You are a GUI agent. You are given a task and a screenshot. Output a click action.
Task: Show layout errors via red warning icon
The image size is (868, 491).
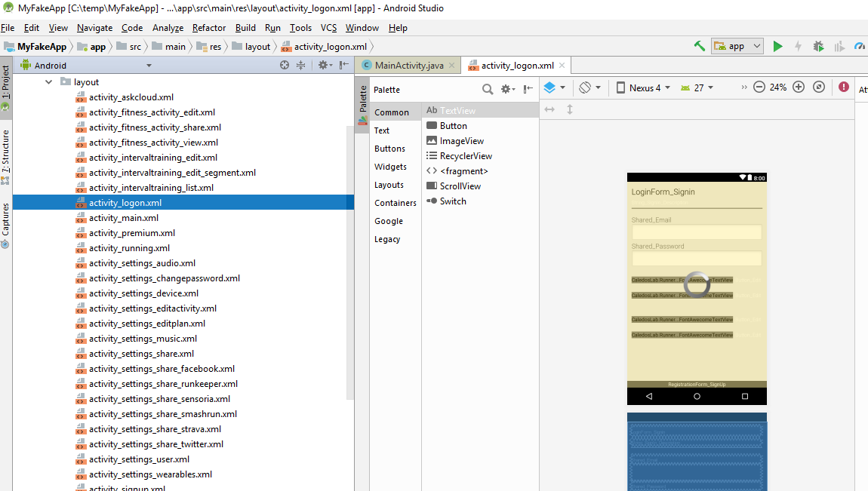tap(844, 87)
